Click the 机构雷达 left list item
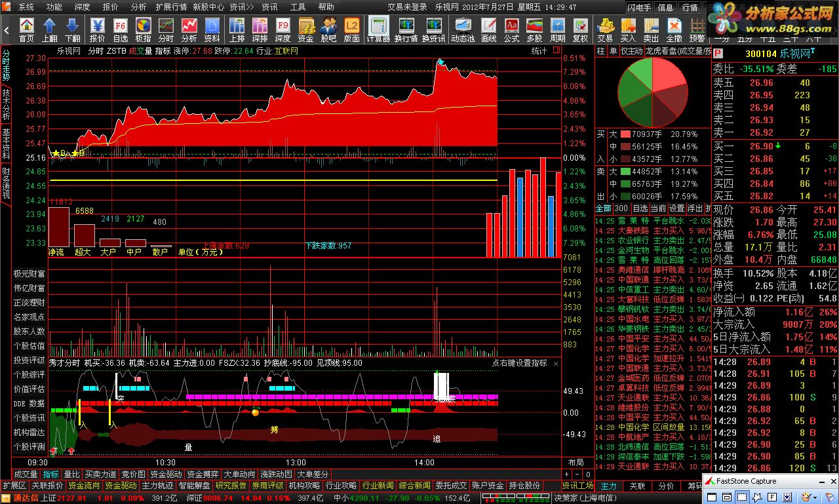This screenshot has height=504, width=839. [x=29, y=432]
